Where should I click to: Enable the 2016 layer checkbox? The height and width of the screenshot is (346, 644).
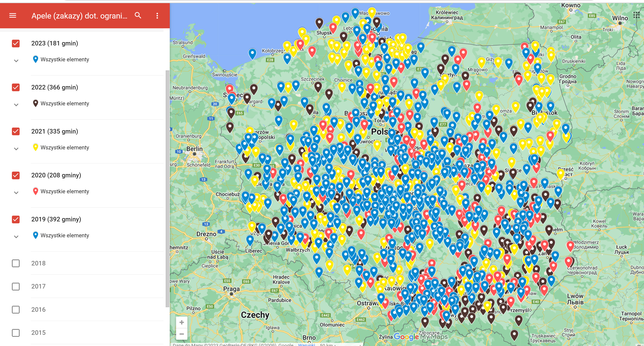[x=16, y=309]
